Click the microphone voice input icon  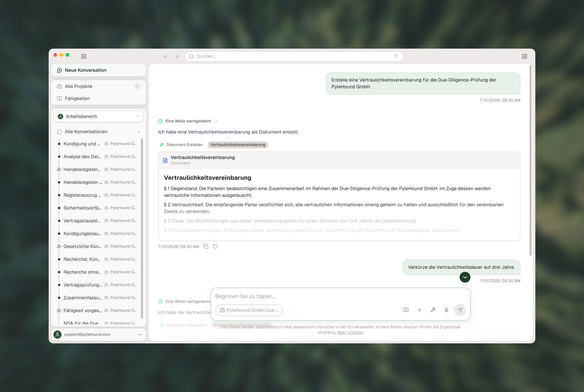[446, 310]
